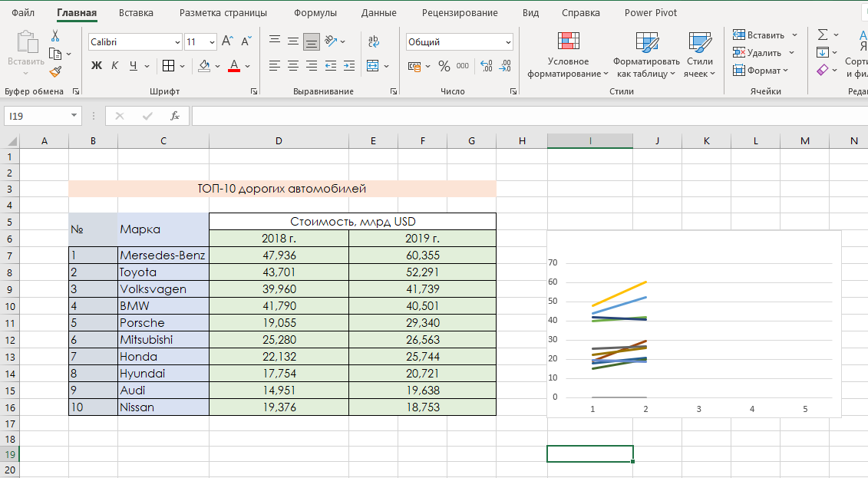This screenshot has height=478, width=868.
Task: Click the Decrease Indent icon
Action: coord(331,66)
